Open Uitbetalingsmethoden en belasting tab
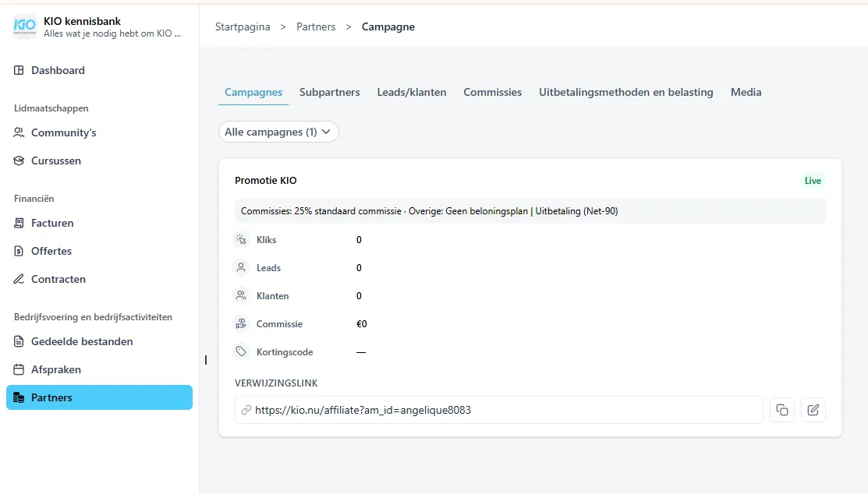868x494 pixels. coord(626,93)
